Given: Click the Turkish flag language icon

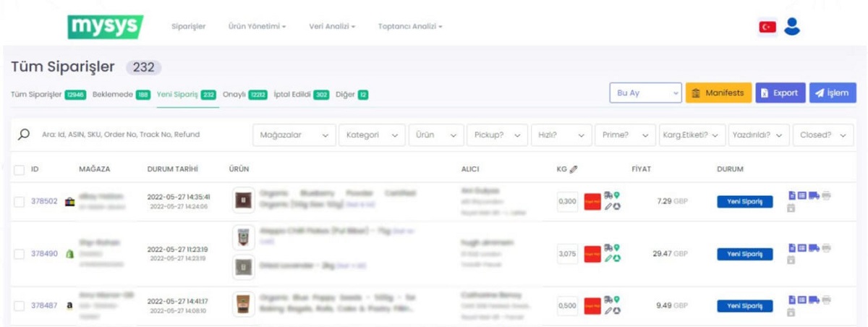Looking at the screenshot, I should [x=767, y=27].
